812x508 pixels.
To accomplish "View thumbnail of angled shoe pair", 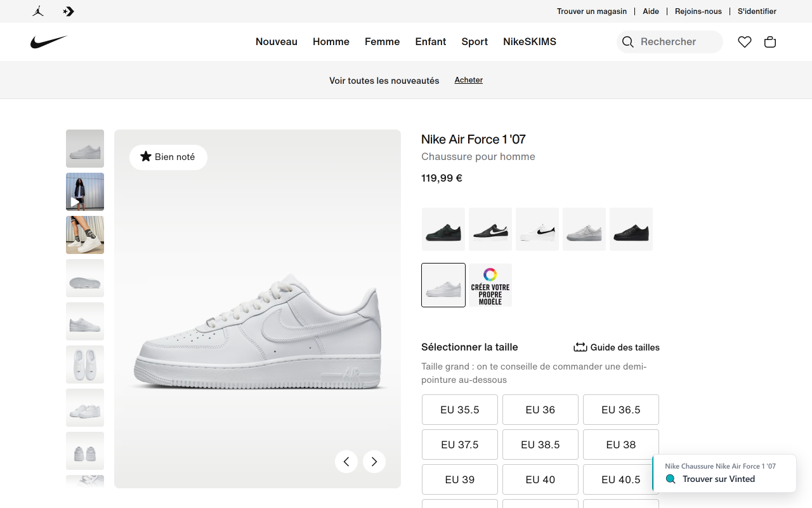I will pyautogui.click(x=85, y=408).
